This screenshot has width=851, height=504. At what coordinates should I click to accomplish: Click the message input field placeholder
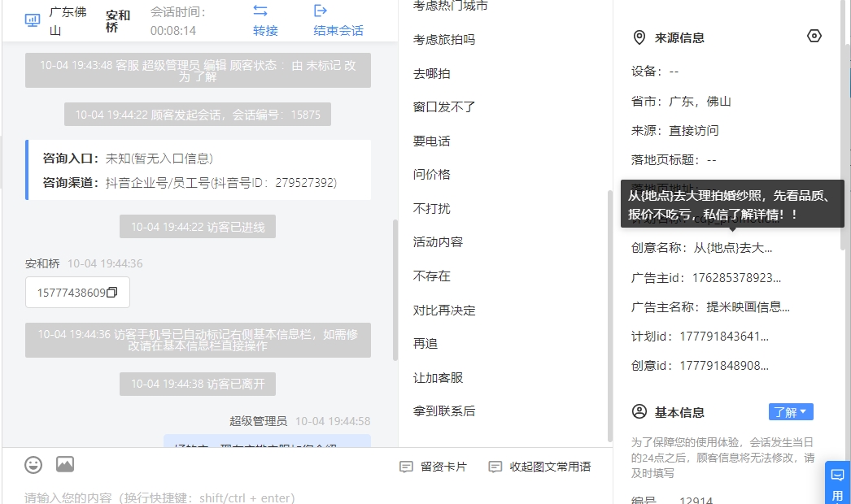click(159, 497)
